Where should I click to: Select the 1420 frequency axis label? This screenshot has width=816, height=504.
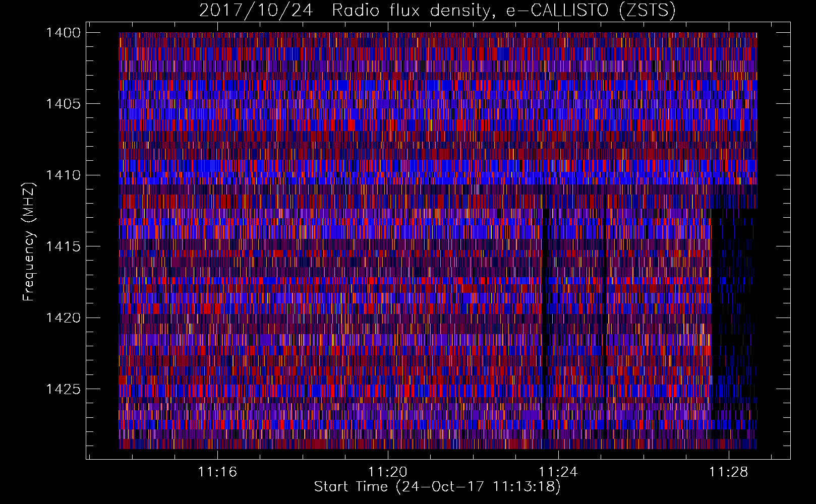coord(63,318)
